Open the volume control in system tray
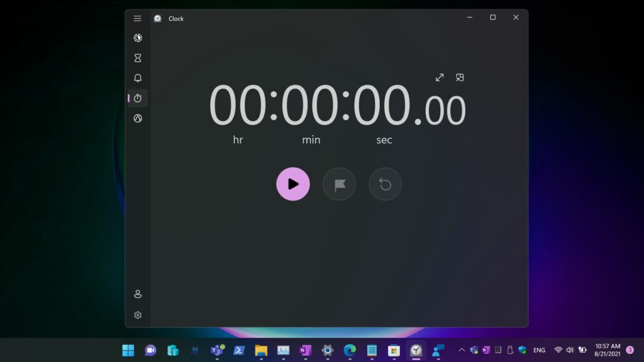 point(570,350)
